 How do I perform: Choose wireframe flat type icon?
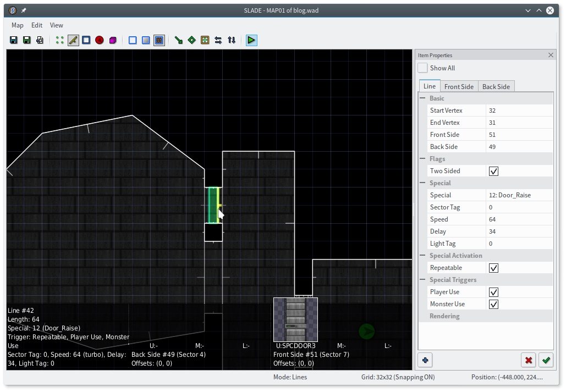pos(133,40)
